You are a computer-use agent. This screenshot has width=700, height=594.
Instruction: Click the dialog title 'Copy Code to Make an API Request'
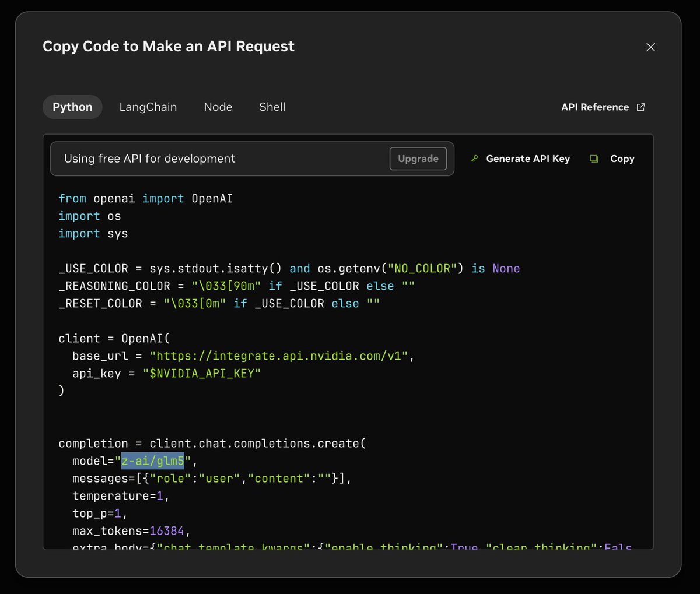169,47
